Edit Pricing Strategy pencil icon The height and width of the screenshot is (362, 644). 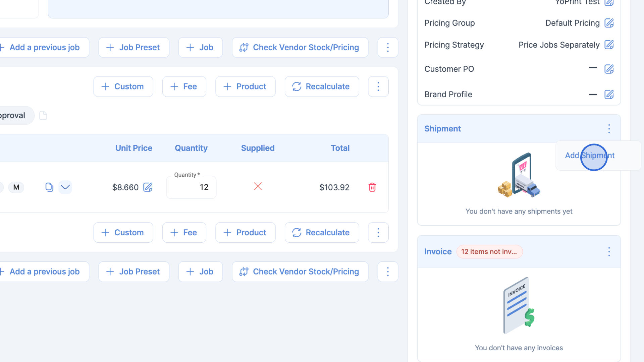click(609, 45)
